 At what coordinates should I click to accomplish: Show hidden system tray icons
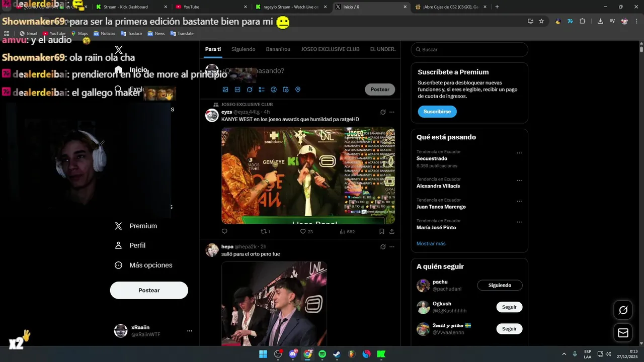point(563,354)
